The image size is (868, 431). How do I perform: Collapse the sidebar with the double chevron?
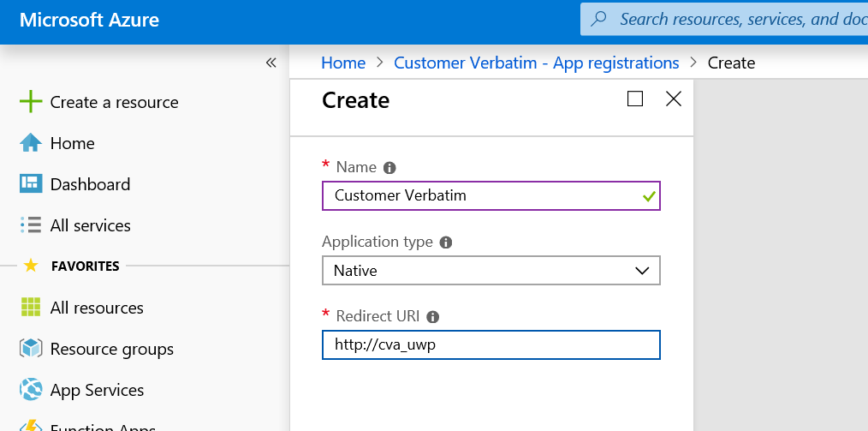click(x=271, y=63)
